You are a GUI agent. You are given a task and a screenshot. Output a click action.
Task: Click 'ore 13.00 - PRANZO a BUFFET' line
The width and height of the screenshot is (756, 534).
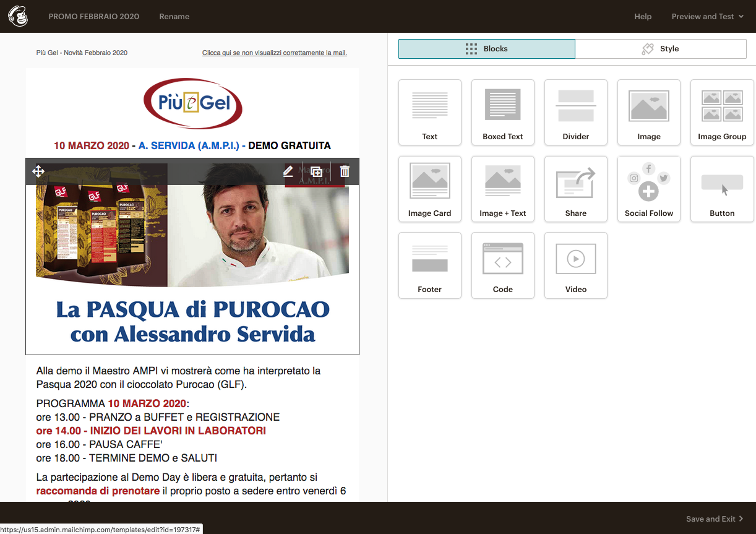tap(158, 417)
